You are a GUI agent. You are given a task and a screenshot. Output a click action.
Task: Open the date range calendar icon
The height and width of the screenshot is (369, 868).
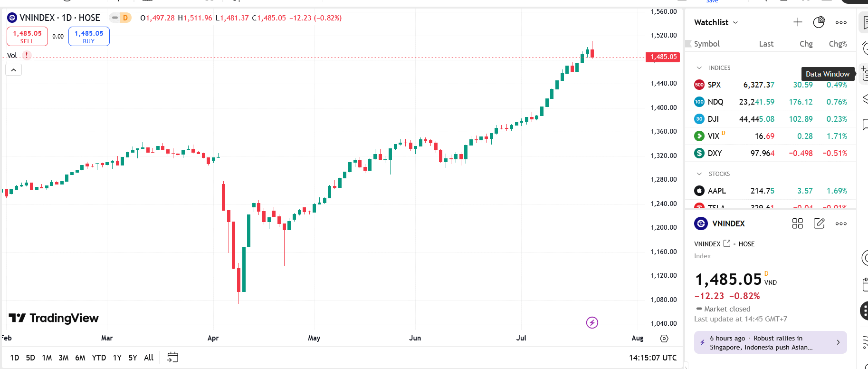(172, 357)
